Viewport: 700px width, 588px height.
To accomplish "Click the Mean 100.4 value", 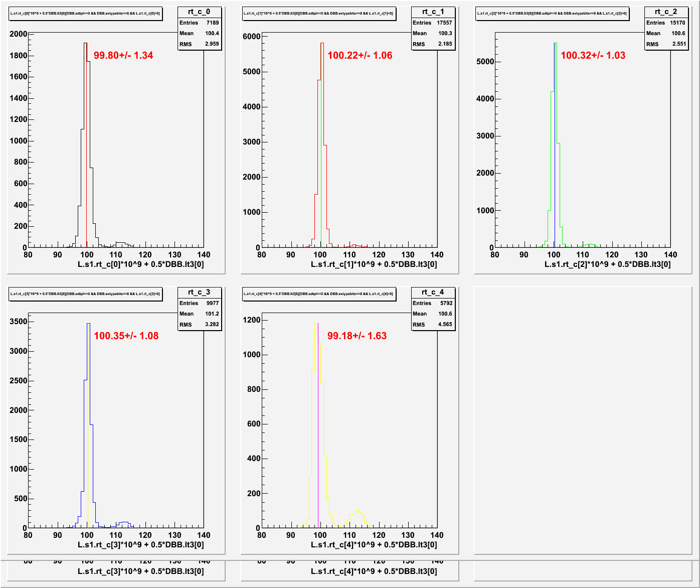I will point(212,33).
